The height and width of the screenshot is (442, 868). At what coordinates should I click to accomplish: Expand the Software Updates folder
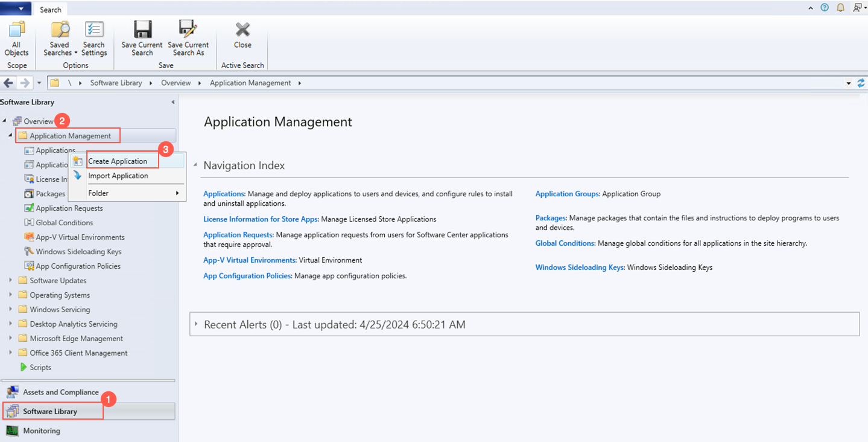(x=11, y=280)
